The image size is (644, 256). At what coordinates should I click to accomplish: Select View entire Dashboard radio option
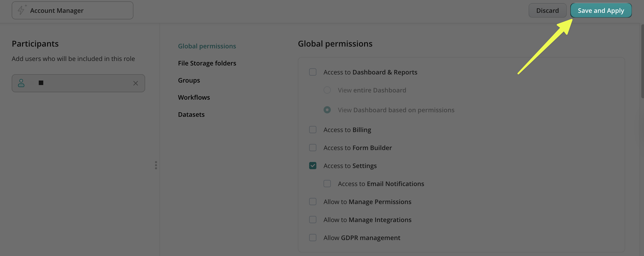[327, 90]
